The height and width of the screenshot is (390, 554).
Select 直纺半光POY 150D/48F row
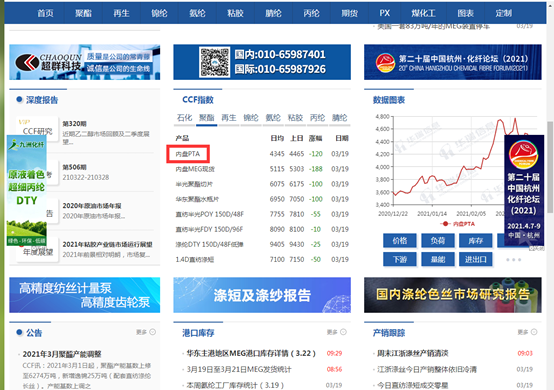click(262, 214)
